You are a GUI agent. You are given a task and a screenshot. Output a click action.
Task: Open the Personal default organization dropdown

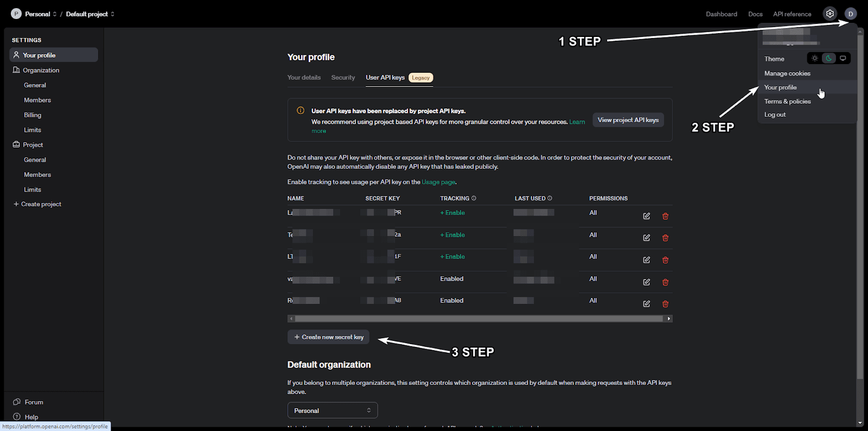coord(332,410)
